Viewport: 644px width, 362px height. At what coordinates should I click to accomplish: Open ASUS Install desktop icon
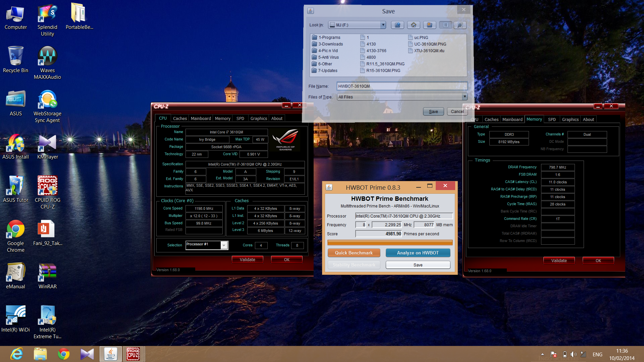click(15, 147)
